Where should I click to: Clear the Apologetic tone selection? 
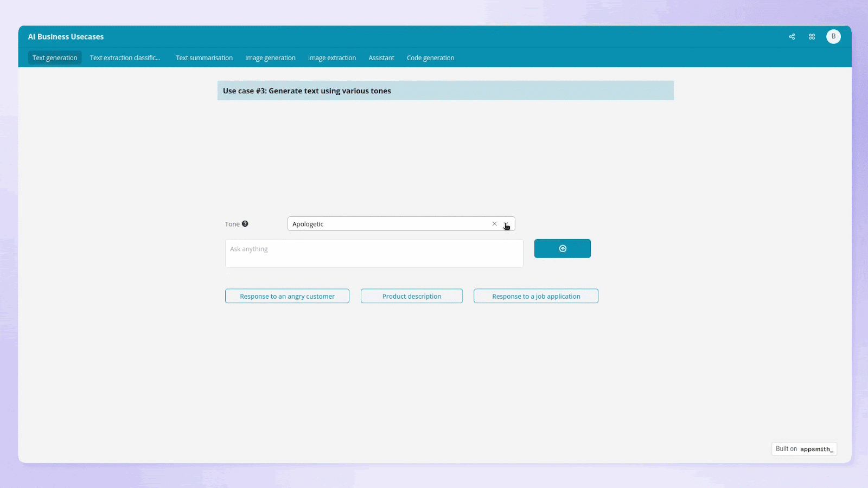click(x=494, y=224)
